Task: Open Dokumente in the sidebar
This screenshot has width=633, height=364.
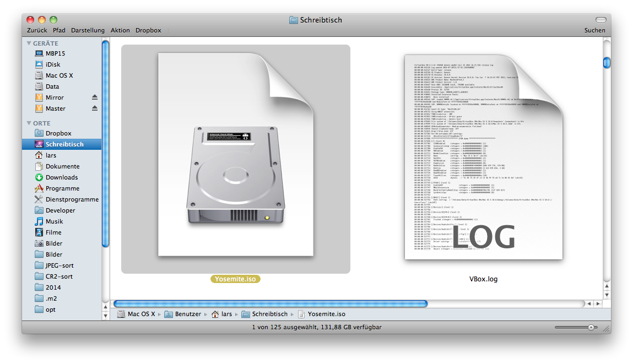Action: 62,166
